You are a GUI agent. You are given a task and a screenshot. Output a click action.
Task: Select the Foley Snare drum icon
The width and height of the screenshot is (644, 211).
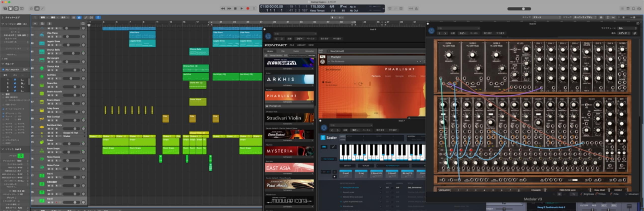tap(42, 110)
